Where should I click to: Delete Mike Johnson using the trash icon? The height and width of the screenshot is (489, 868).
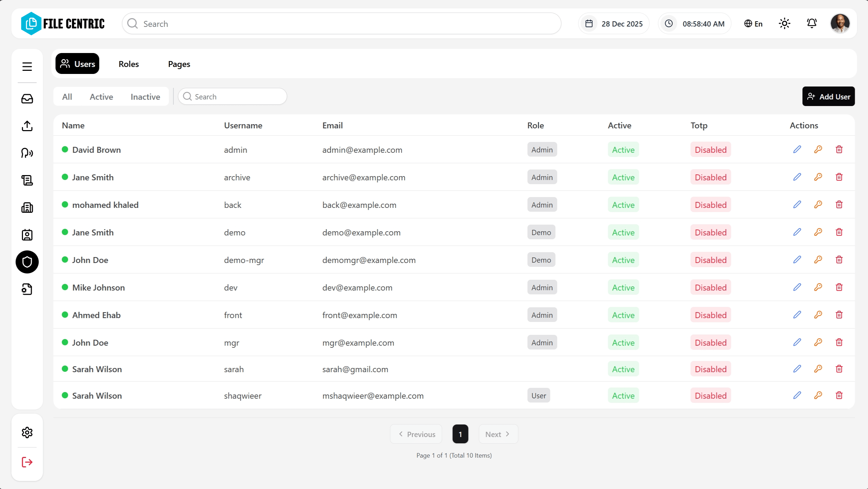coord(839,287)
